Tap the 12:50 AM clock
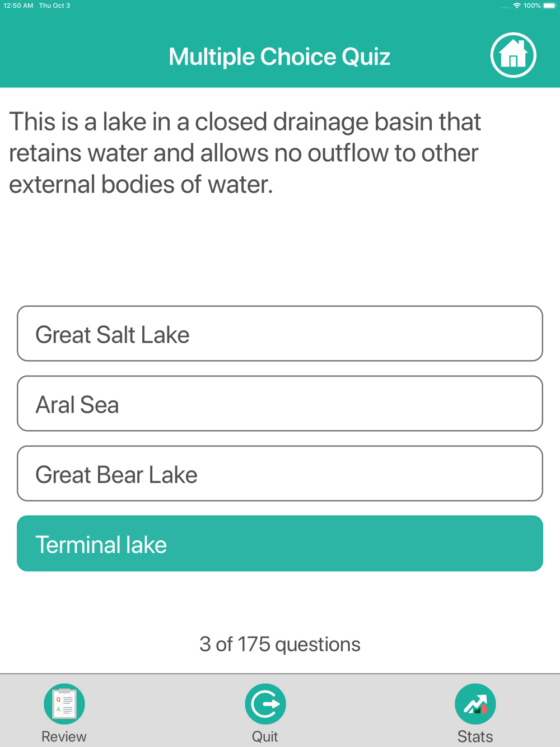The height and width of the screenshot is (747, 560). tap(18, 6)
